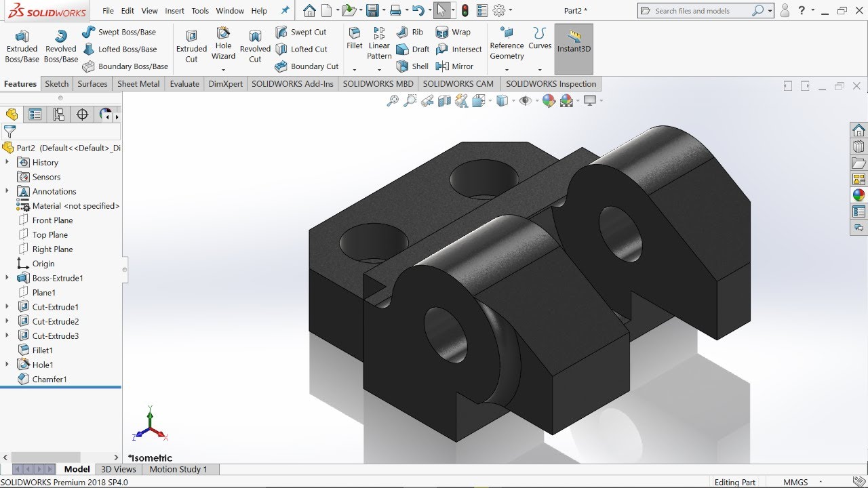Select Material <not specified> in the feature tree
868x488 pixels.
tap(68, 205)
